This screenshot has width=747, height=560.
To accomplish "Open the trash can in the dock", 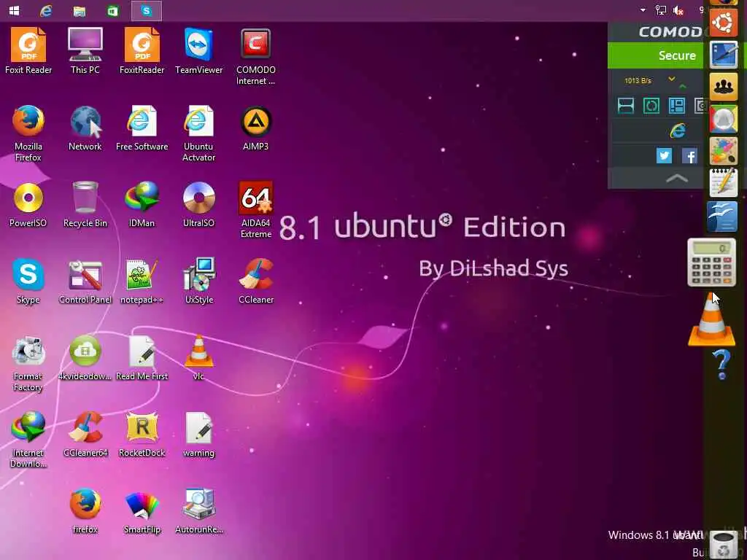I will [x=723, y=544].
